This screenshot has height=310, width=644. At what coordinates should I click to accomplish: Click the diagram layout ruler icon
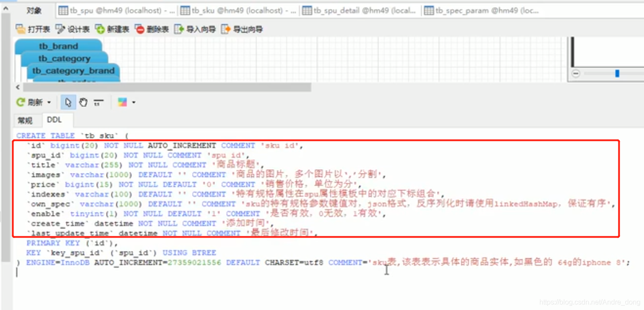(99, 102)
